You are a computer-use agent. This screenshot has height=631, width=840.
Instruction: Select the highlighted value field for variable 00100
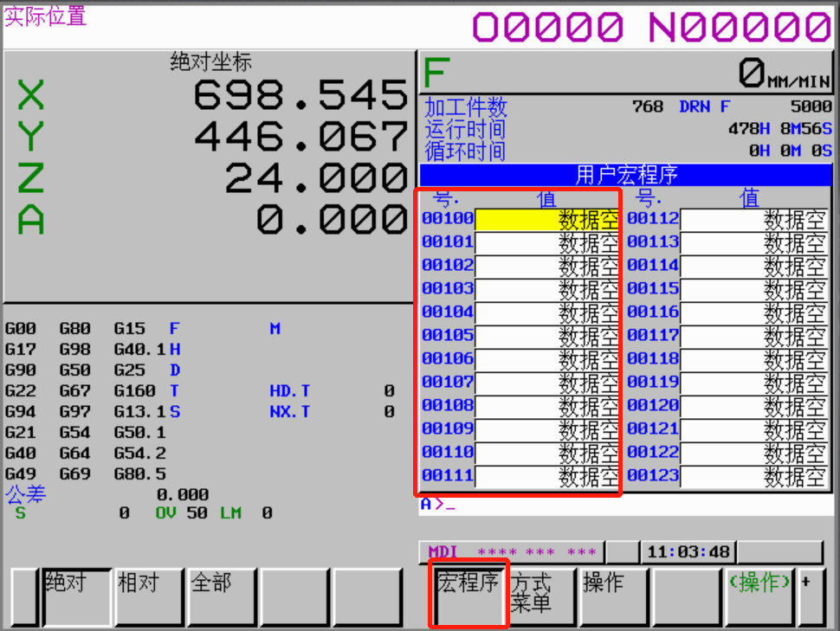(546, 220)
